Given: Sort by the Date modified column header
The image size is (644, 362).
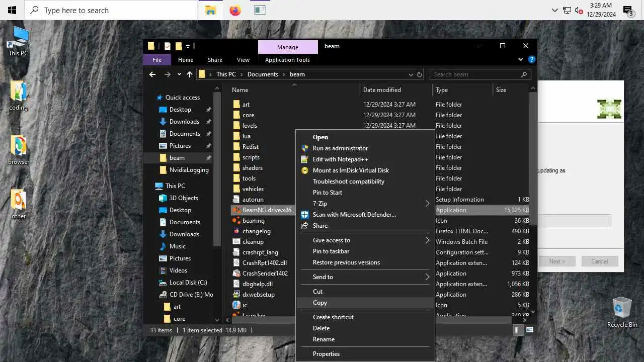Looking at the screenshot, I should [x=396, y=90].
